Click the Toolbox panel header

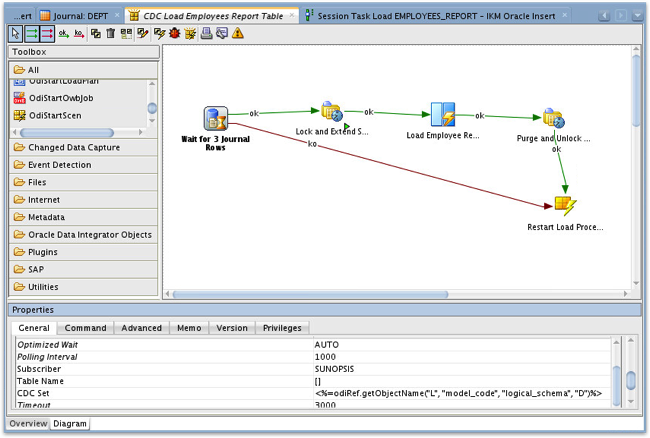[84, 52]
